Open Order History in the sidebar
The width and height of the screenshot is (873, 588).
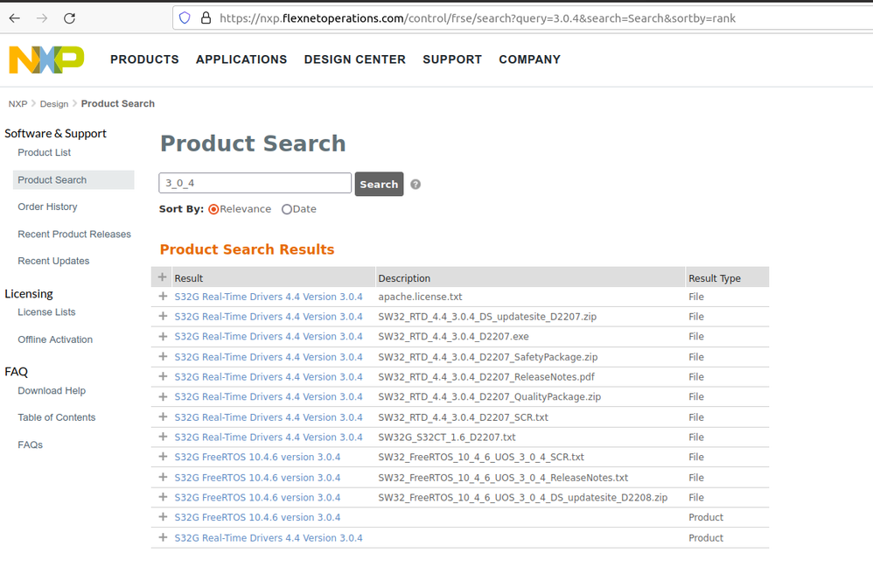pyautogui.click(x=47, y=207)
